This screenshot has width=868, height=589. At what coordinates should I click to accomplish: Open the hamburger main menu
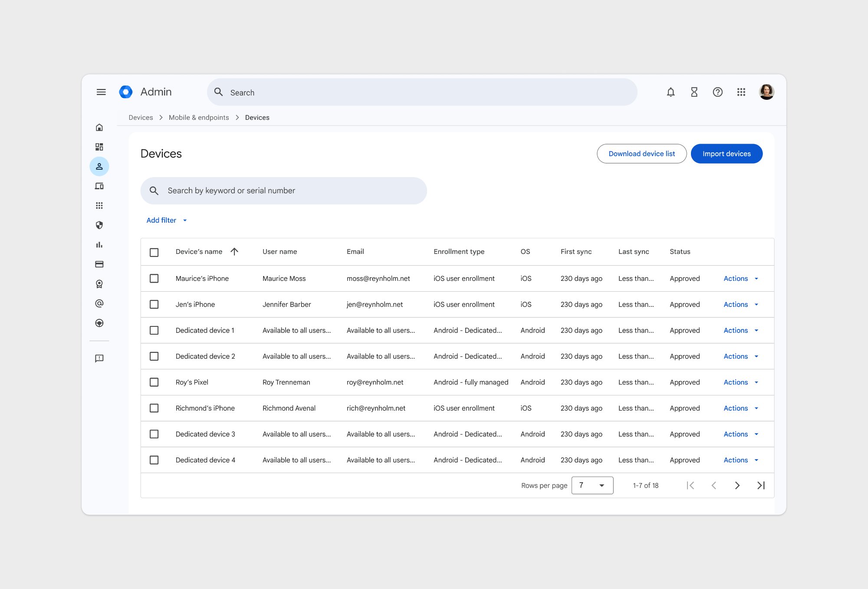click(x=101, y=92)
